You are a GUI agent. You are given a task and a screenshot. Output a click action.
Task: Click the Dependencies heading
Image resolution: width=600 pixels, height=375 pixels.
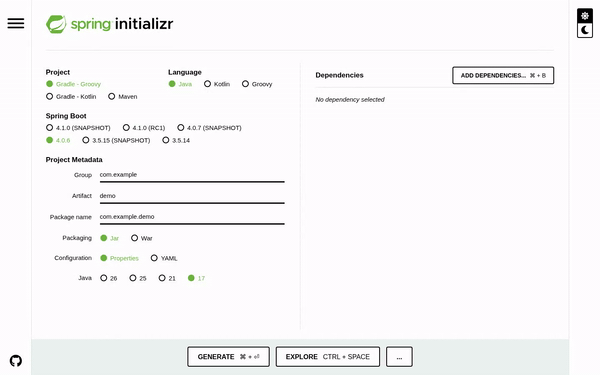point(339,75)
